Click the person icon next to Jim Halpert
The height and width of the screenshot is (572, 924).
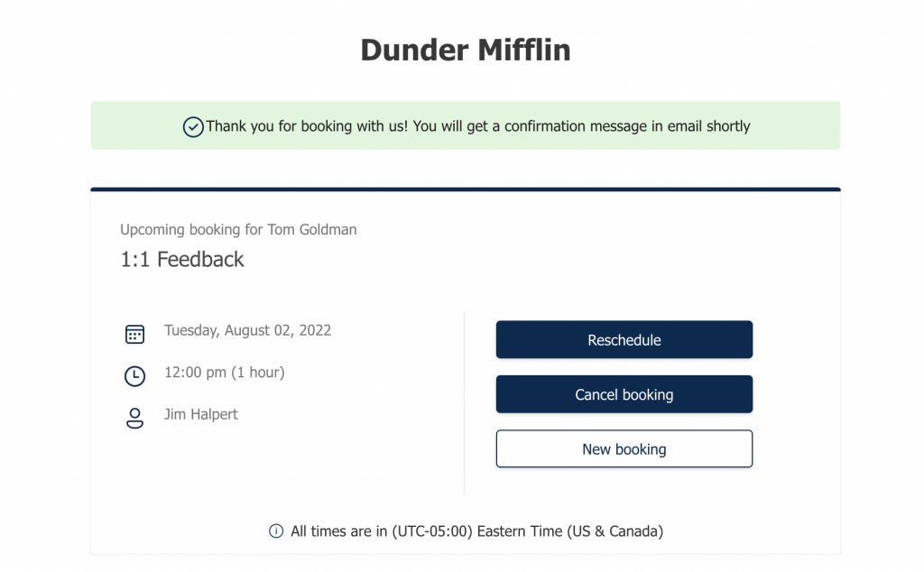[134, 419]
